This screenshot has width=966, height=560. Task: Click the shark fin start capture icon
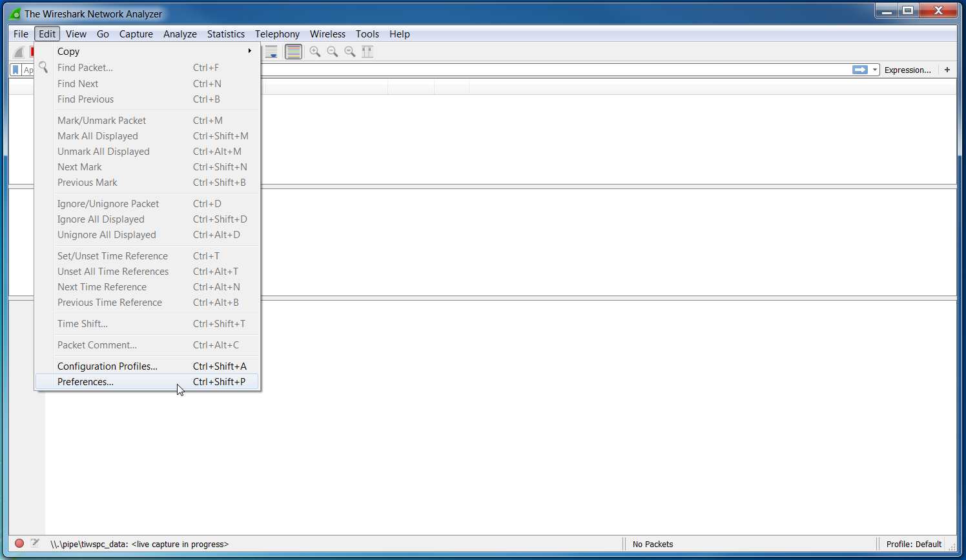coord(19,52)
